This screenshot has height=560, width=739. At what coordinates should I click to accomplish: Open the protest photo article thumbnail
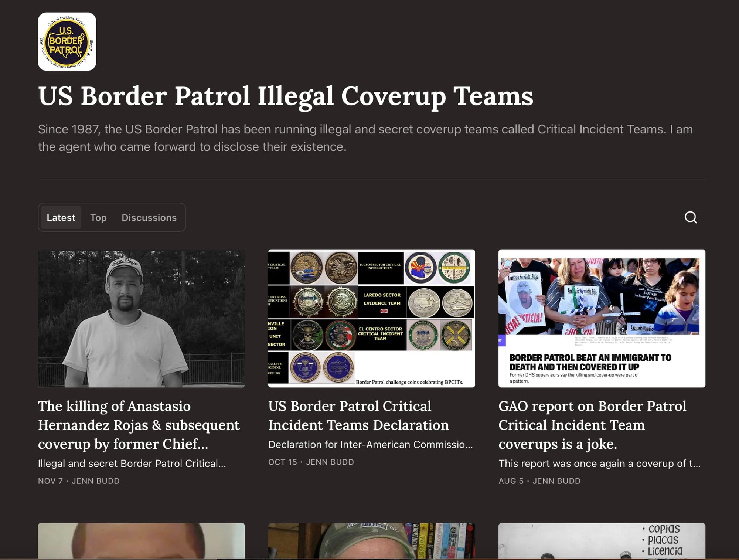coord(602,319)
